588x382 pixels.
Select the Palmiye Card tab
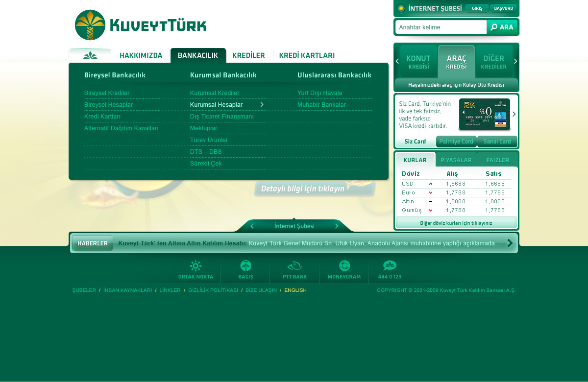(x=456, y=142)
